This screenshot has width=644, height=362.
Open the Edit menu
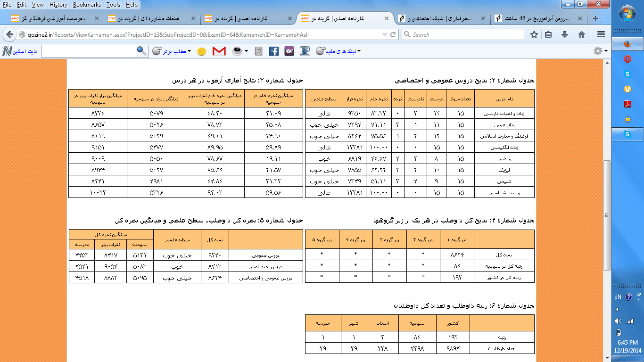22,5
